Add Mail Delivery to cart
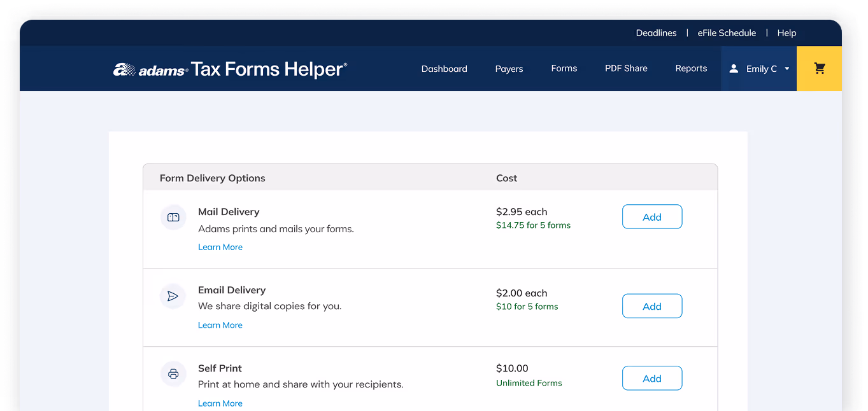The height and width of the screenshot is (411, 868). pos(652,216)
